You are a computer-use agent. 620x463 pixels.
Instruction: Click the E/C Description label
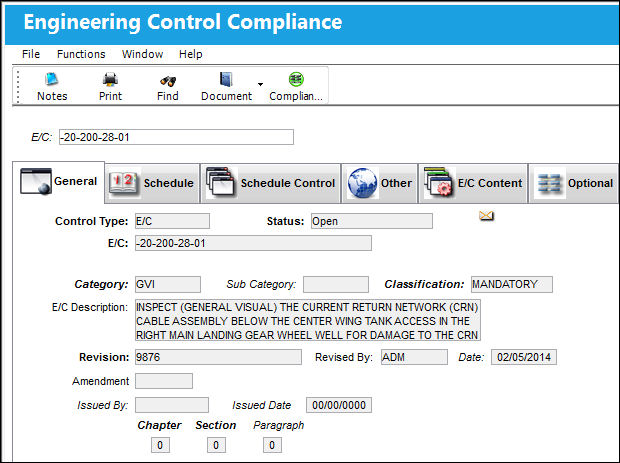pyautogui.click(x=90, y=307)
